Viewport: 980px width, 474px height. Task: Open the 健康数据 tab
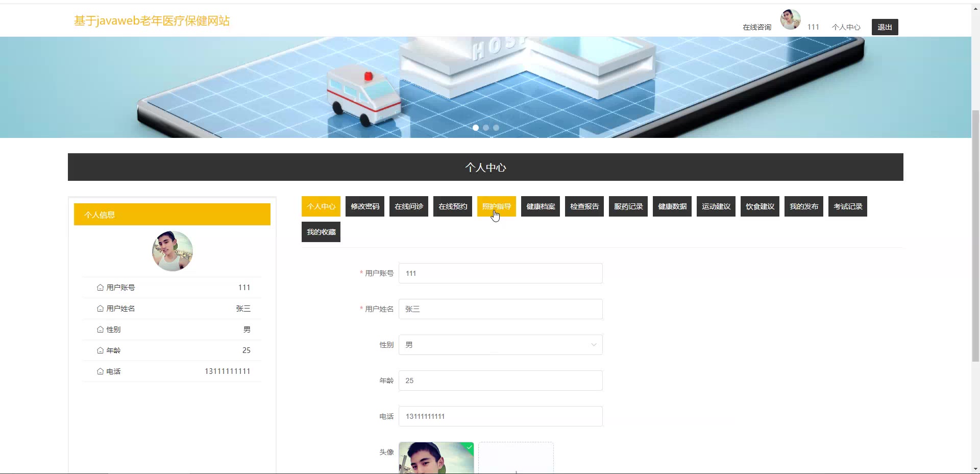pyautogui.click(x=672, y=206)
